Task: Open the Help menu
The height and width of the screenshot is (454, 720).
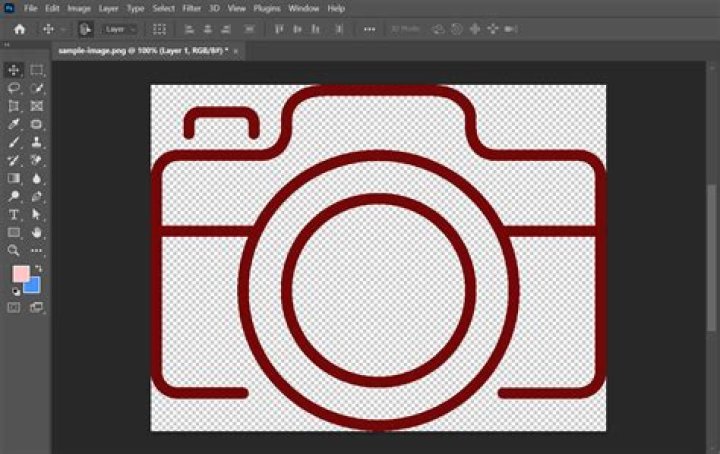Action: (336, 8)
